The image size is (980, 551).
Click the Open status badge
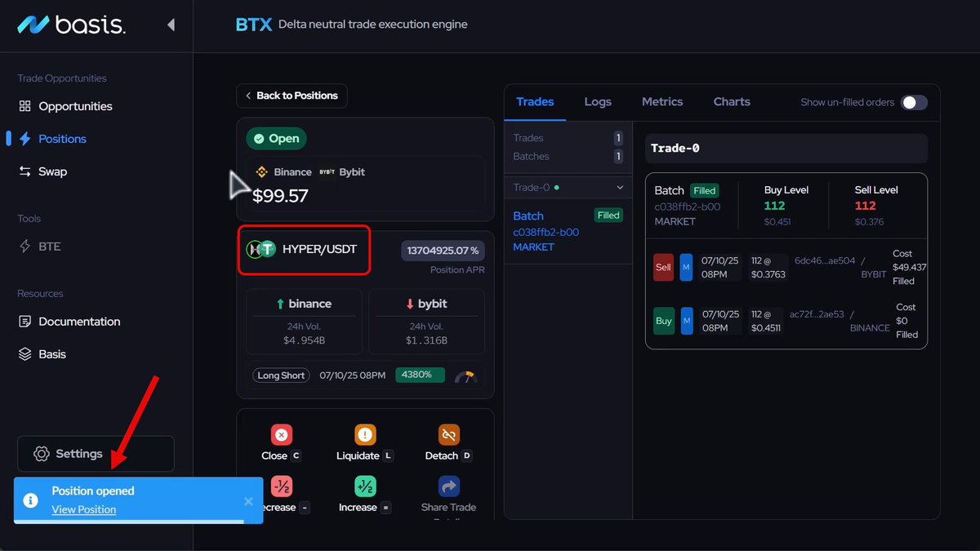point(276,139)
